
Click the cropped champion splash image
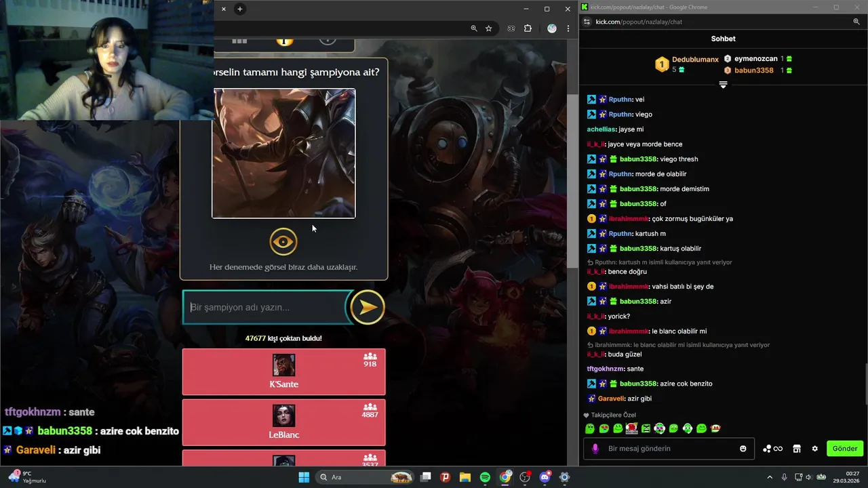[x=283, y=153]
